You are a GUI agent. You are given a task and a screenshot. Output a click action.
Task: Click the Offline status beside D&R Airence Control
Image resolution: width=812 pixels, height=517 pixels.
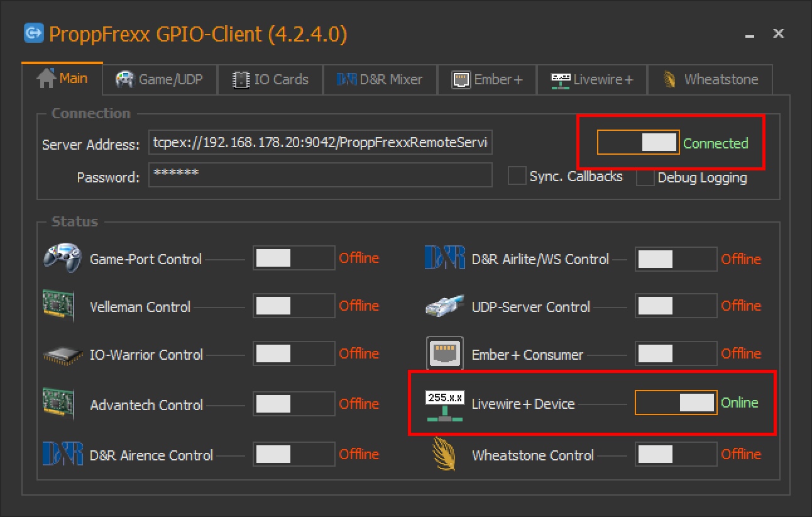[x=359, y=454]
